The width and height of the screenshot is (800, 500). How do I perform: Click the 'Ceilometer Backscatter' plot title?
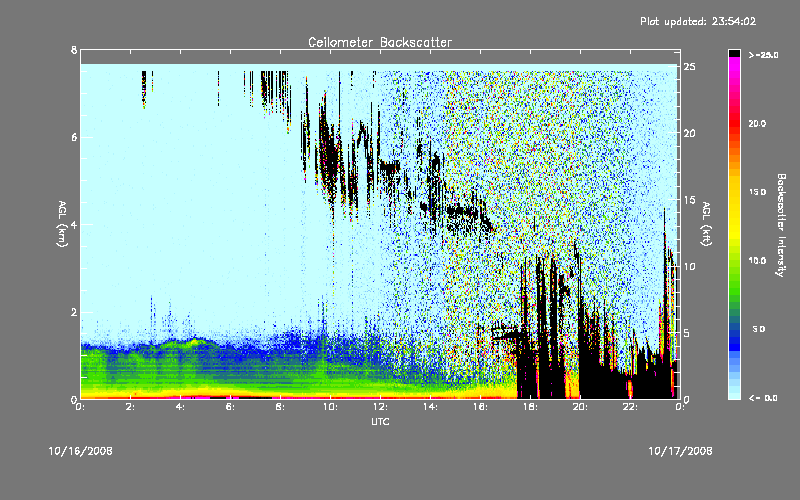pyautogui.click(x=380, y=42)
